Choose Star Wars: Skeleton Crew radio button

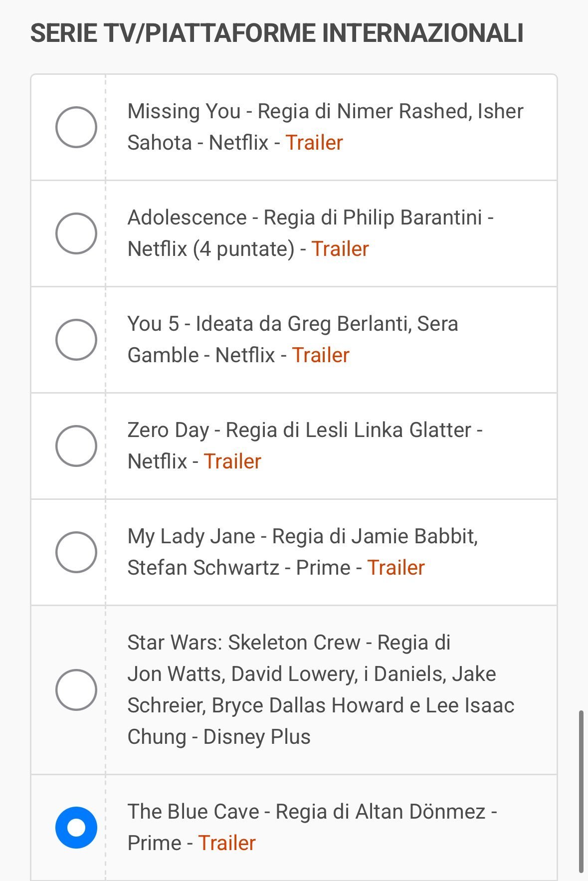click(76, 690)
